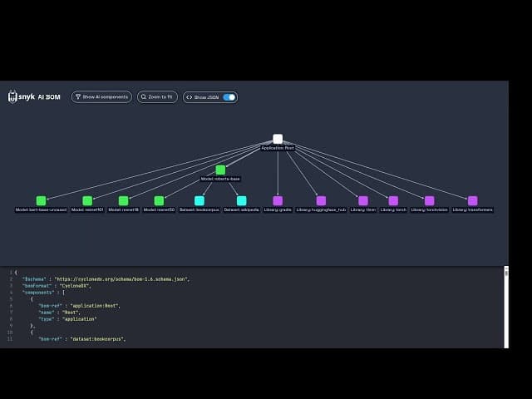Select the white Application: Root node
The image size is (532, 399).
tap(278, 139)
